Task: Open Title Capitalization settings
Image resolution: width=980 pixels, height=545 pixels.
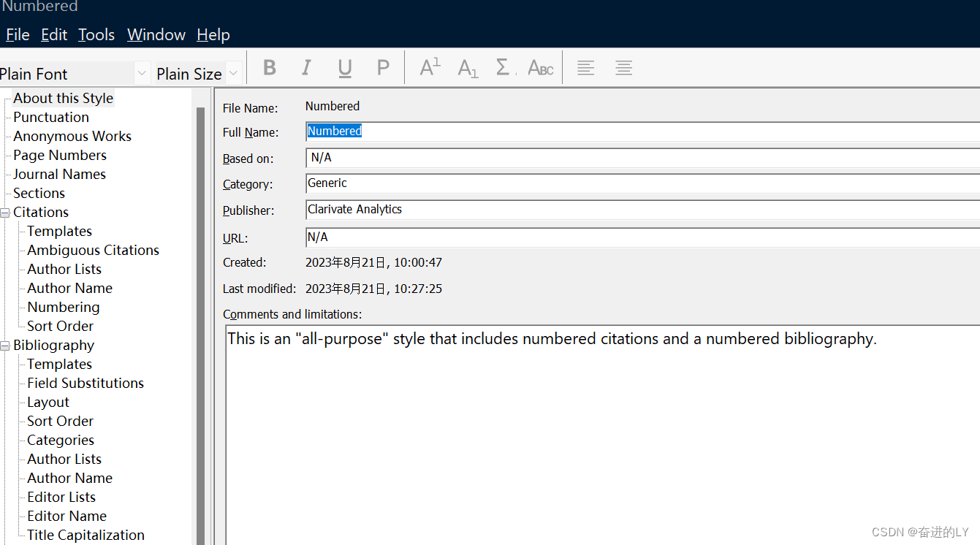Action: coord(86,535)
